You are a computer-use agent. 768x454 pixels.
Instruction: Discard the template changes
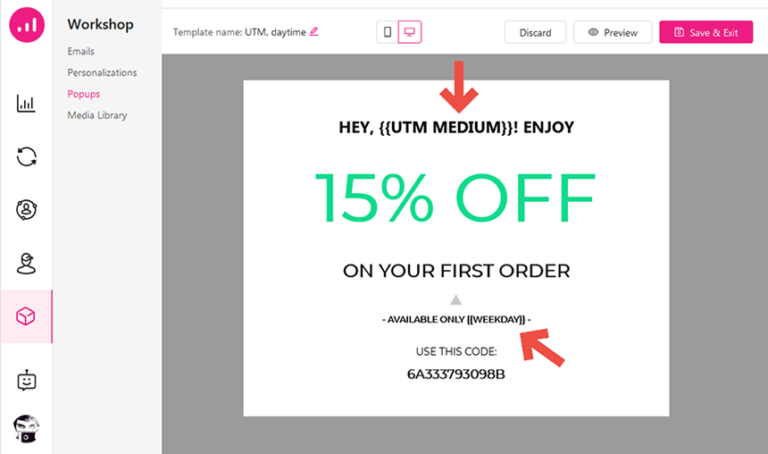pos(535,32)
